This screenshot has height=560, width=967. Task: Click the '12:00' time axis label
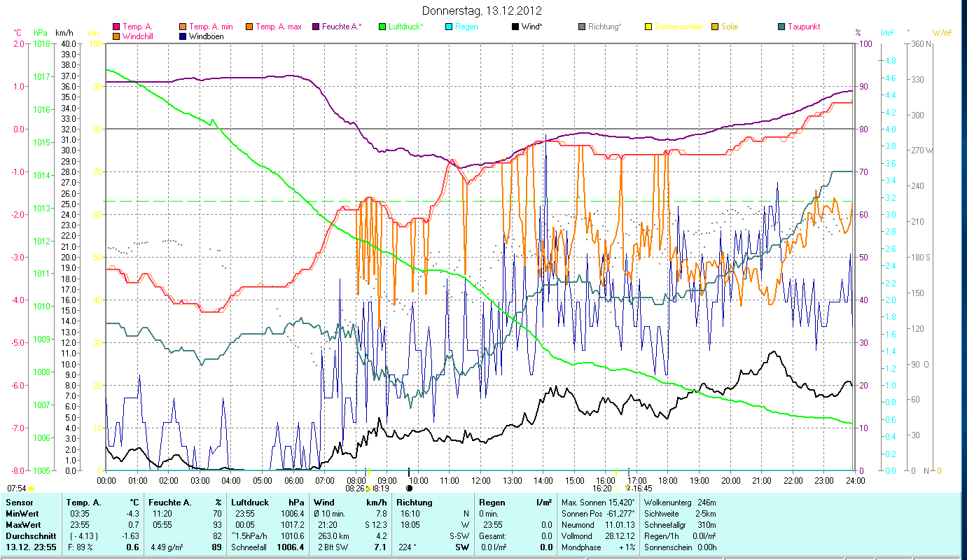point(481,481)
